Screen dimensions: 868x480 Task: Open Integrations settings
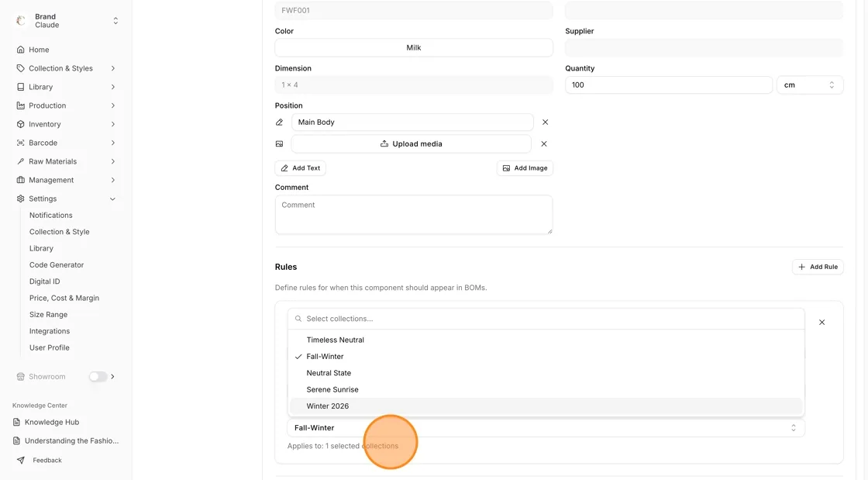(50, 331)
